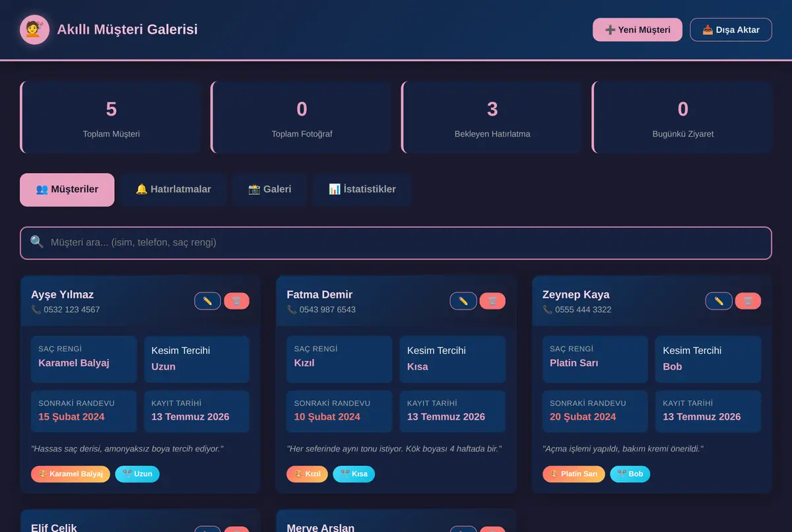This screenshot has width=792, height=532.
Task: Add a new customer via Yeni Müşteri
Action: point(638,30)
